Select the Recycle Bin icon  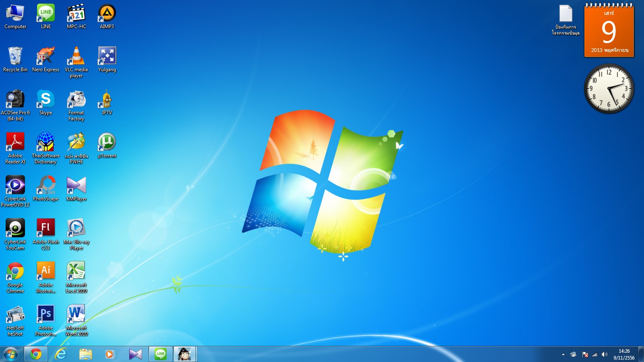15,60
